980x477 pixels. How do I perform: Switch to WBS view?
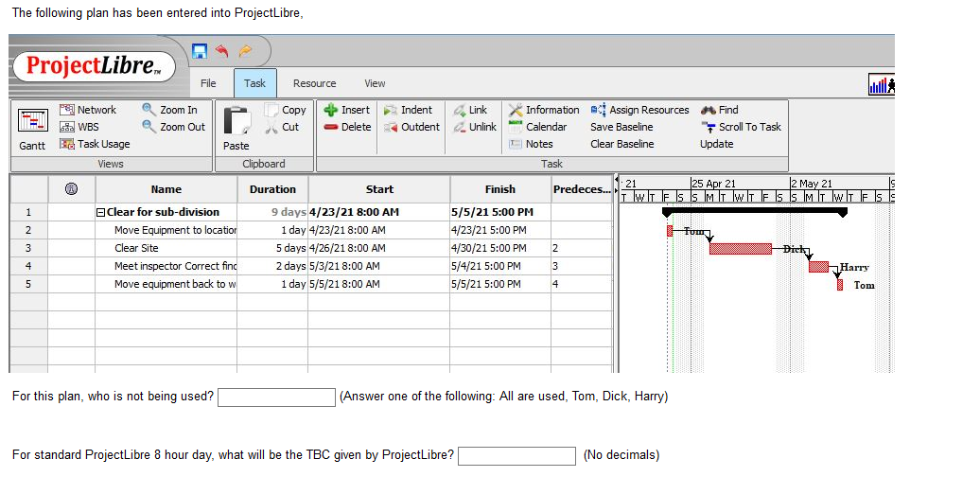pyautogui.click(x=79, y=127)
